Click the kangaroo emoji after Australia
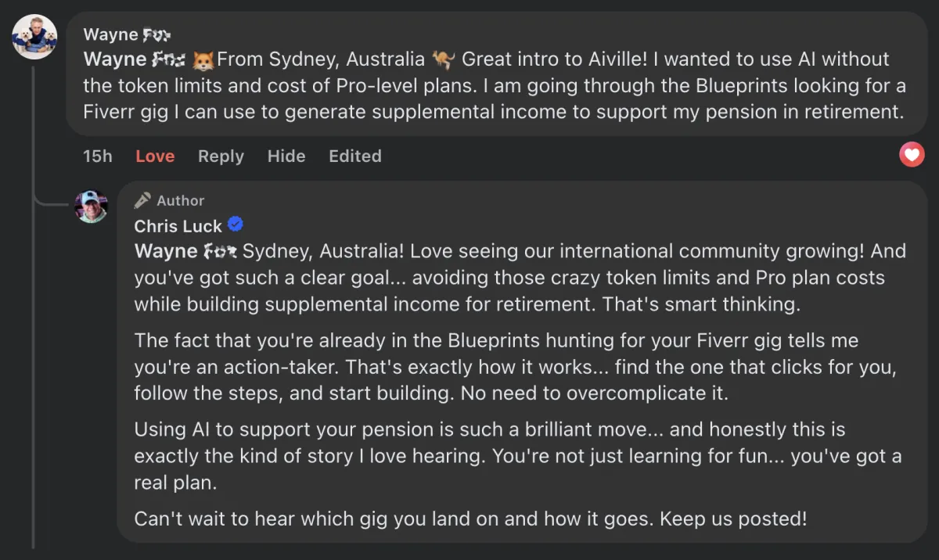 442,59
